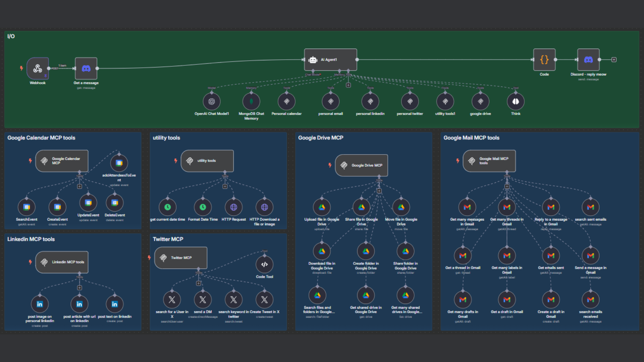Select the Discord reply meow node
This screenshot has width=644, height=362.
pyautogui.click(x=588, y=60)
